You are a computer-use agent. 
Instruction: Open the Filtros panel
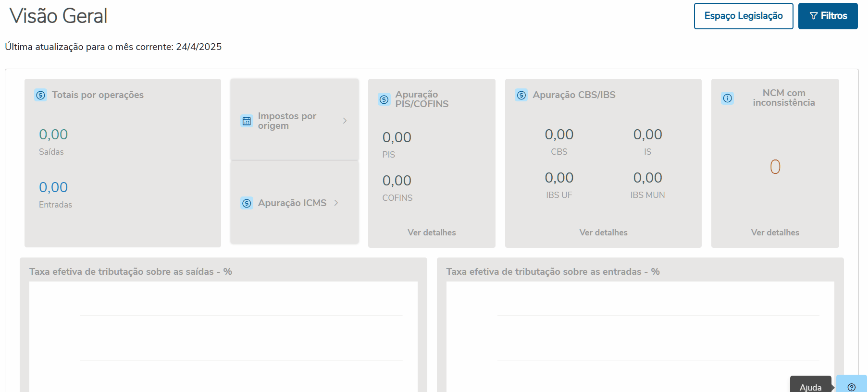coord(828,16)
